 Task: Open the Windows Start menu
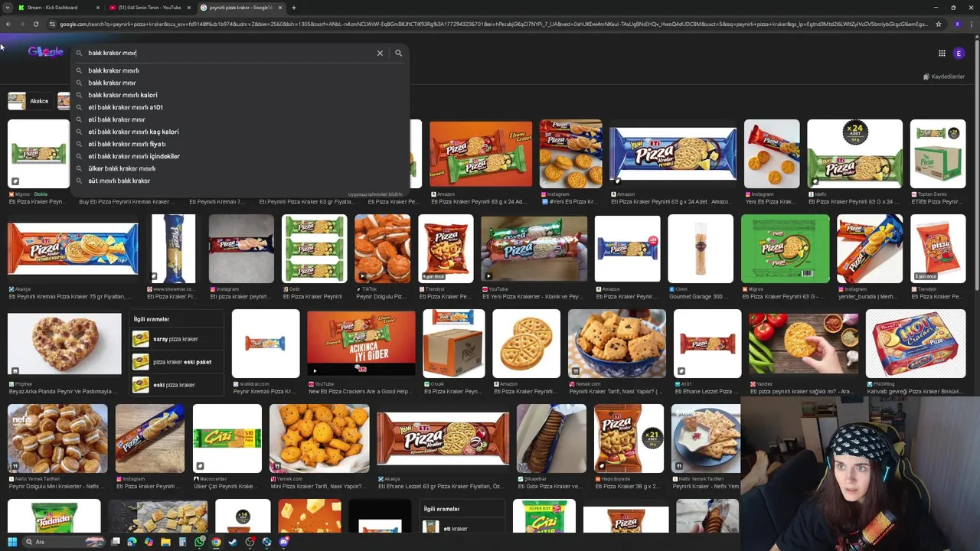pyautogui.click(x=11, y=542)
